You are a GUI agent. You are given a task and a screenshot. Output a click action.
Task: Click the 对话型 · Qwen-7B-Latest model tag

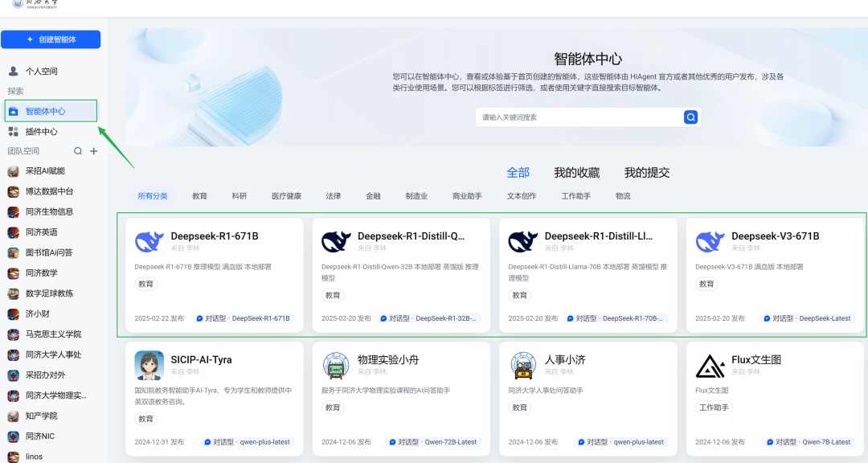pyautogui.click(x=809, y=442)
